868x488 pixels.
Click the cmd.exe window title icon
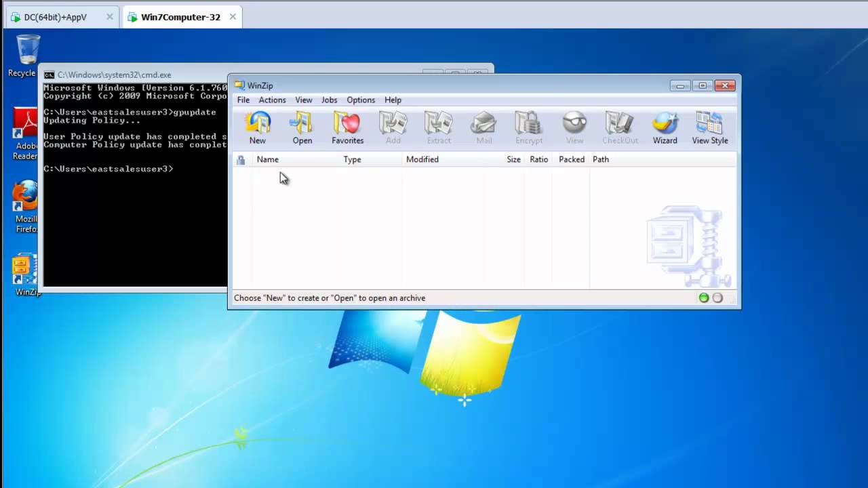coord(49,75)
